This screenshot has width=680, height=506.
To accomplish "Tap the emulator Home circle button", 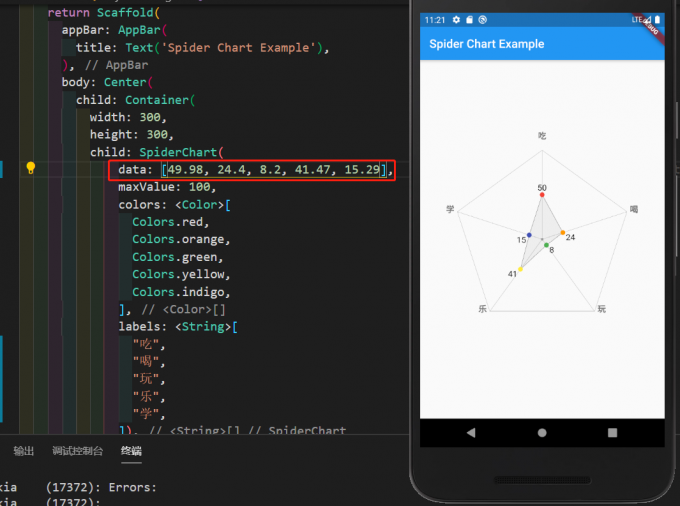I will (542, 432).
